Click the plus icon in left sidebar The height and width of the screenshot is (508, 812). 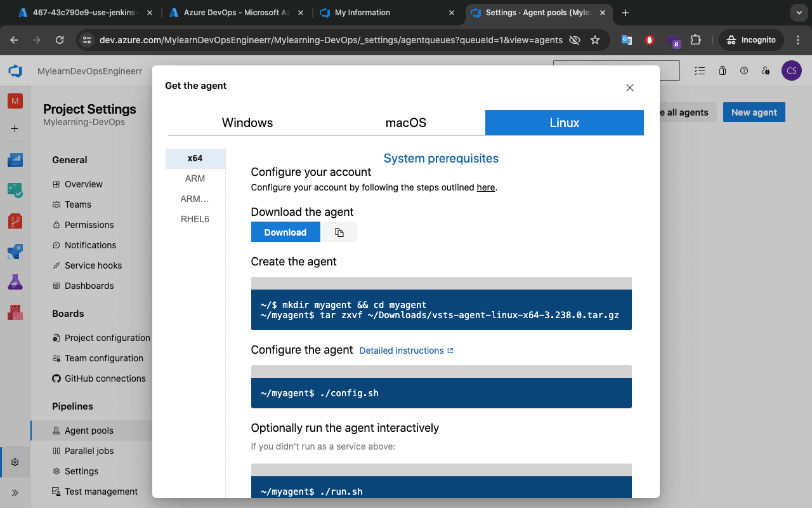click(x=15, y=128)
